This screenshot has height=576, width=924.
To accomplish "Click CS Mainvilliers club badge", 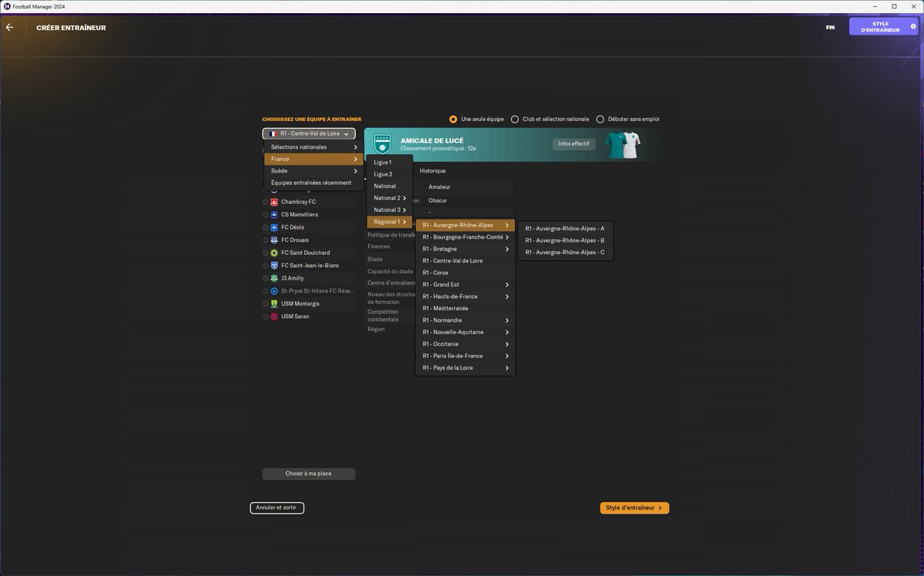I will click(274, 214).
